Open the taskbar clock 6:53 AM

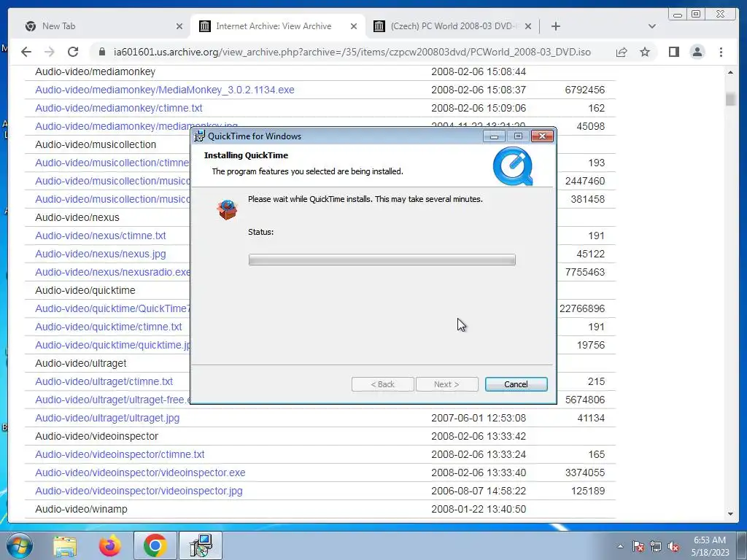tap(710, 546)
